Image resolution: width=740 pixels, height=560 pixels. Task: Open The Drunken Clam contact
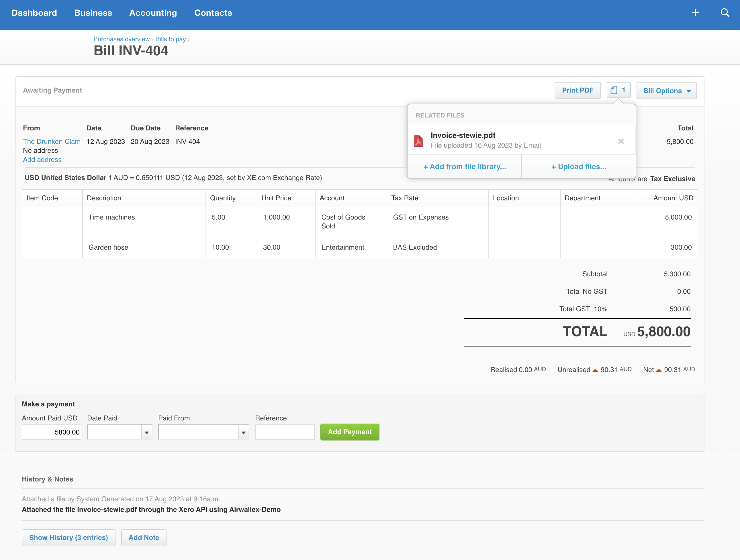coord(52,141)
